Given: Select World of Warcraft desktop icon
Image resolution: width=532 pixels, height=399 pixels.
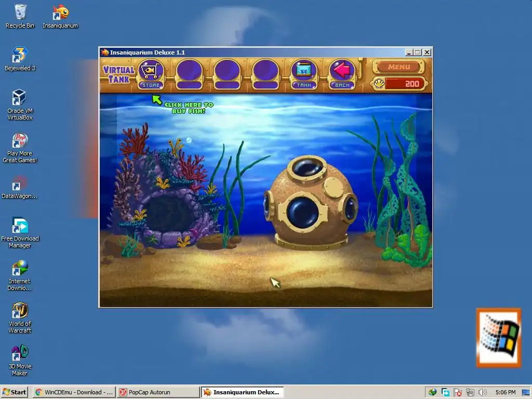Looking at the screenshot, I should tap(20, 318).
